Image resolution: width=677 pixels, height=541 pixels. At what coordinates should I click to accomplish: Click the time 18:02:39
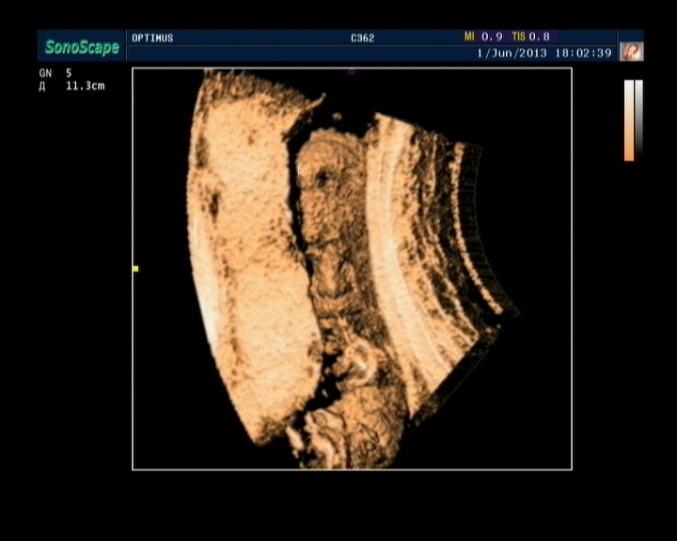click(x=585, y=52)
